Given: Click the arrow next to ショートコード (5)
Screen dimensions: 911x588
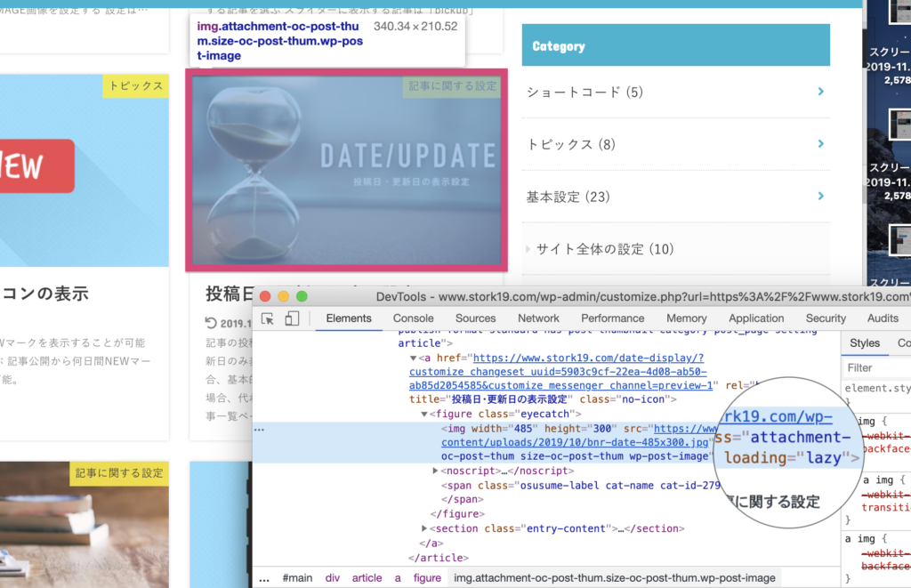Looking at the screenshot, I should [820, 92].
